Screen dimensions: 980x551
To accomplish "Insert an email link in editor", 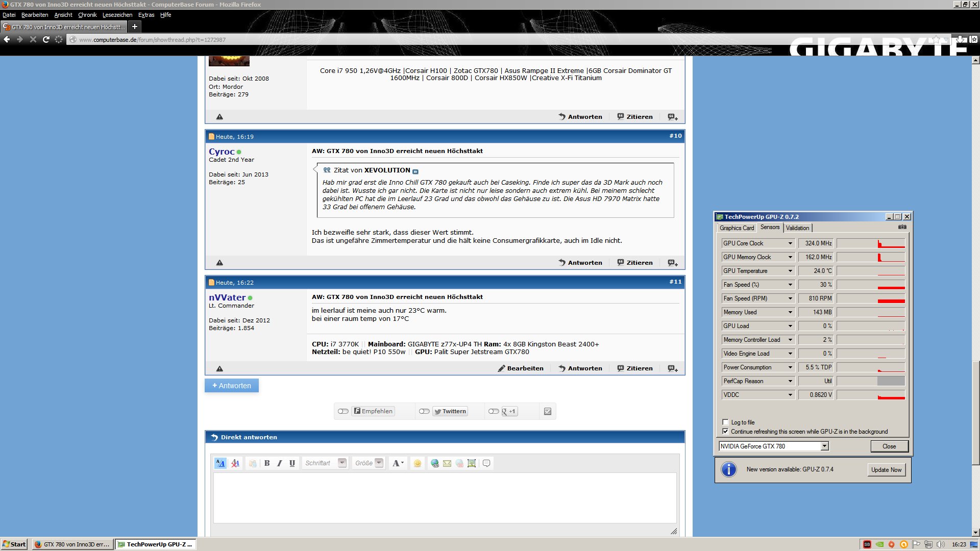I will pos(447,463).
